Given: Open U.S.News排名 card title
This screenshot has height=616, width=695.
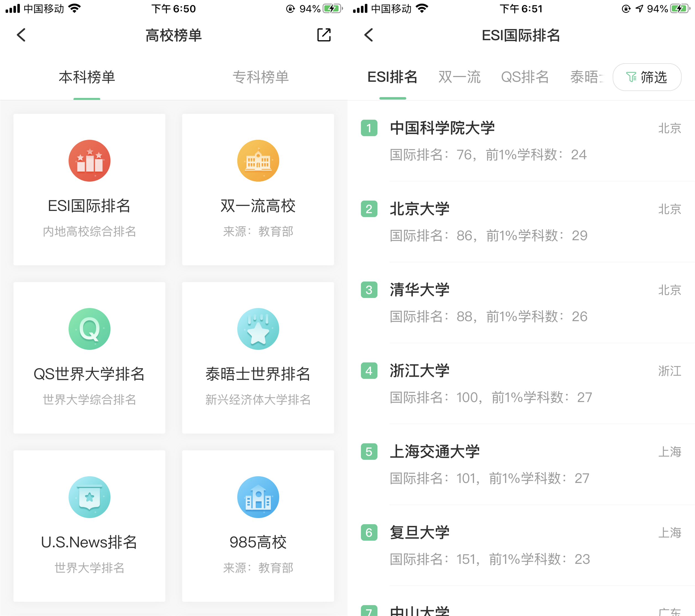Looking at the screenshot, I should pyautogui.click(x=89, y=542).
